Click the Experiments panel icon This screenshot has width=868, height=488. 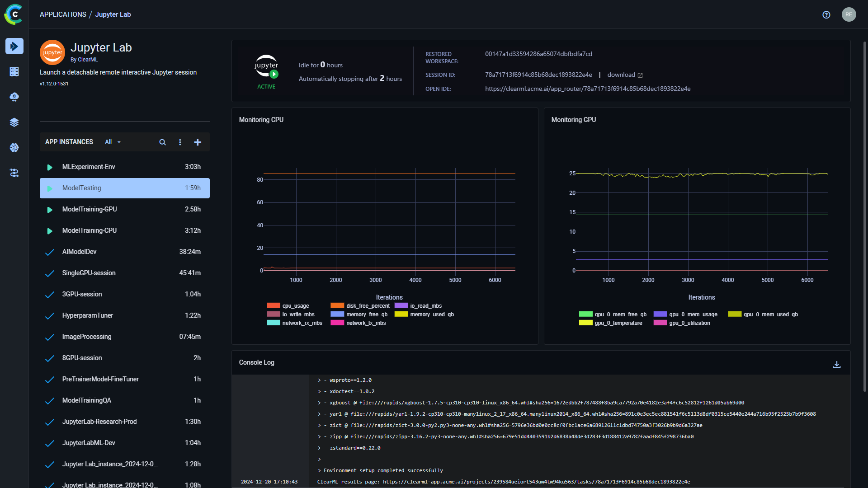coord(14,71)
